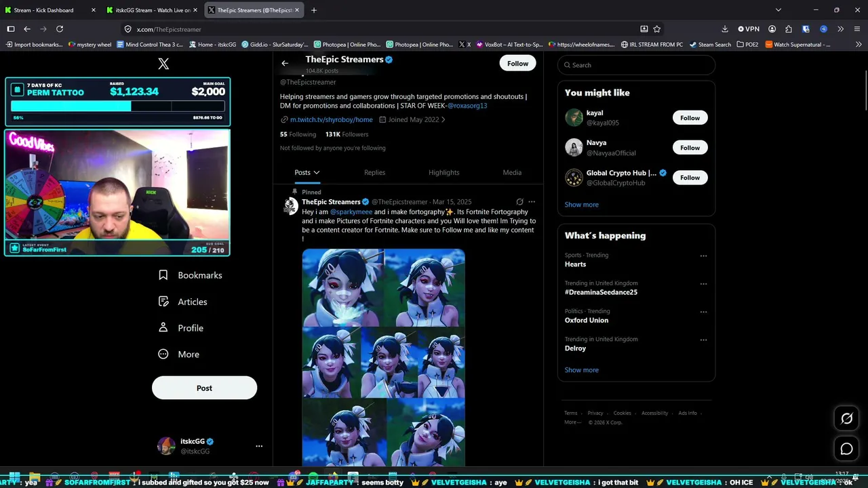Open Bookmarks in the X sidebar
868x488 pixels.
[191, 275]
